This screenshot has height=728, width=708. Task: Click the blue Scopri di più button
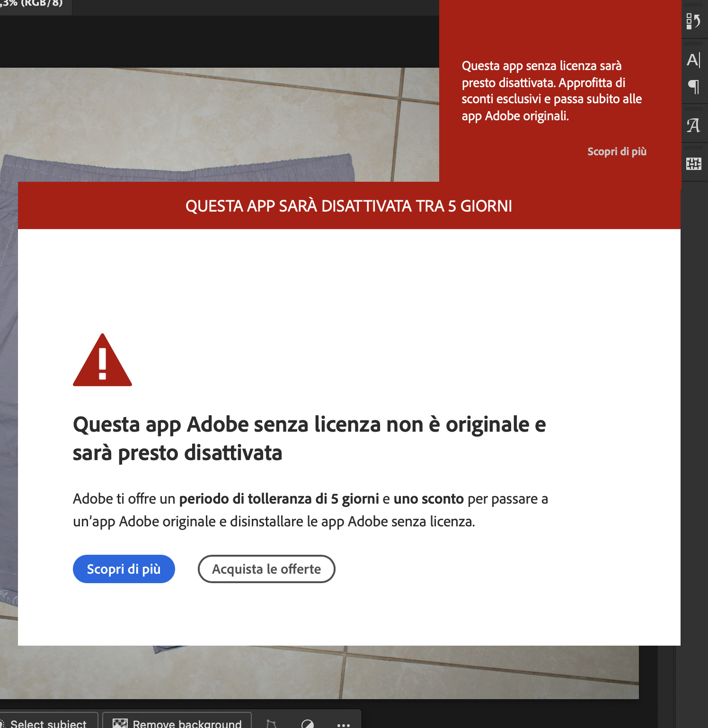point(124,569)
